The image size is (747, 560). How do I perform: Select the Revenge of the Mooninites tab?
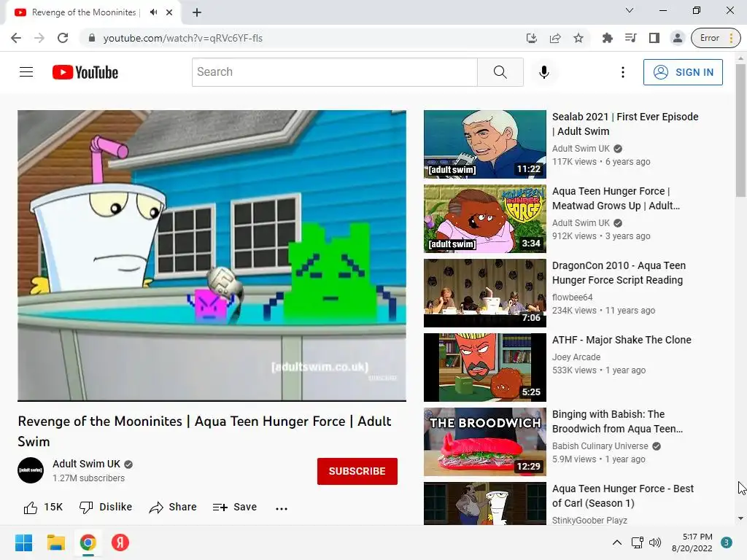[x=93, y=12]
